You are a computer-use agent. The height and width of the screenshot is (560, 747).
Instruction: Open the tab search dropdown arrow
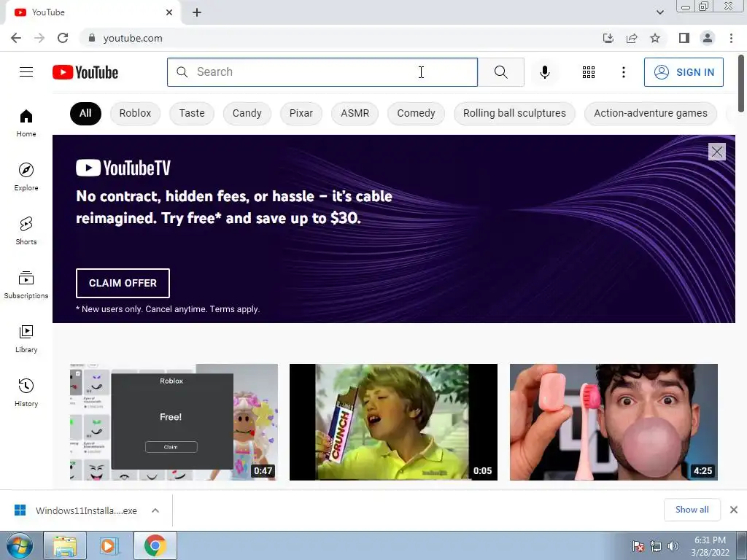pos(659,12)
